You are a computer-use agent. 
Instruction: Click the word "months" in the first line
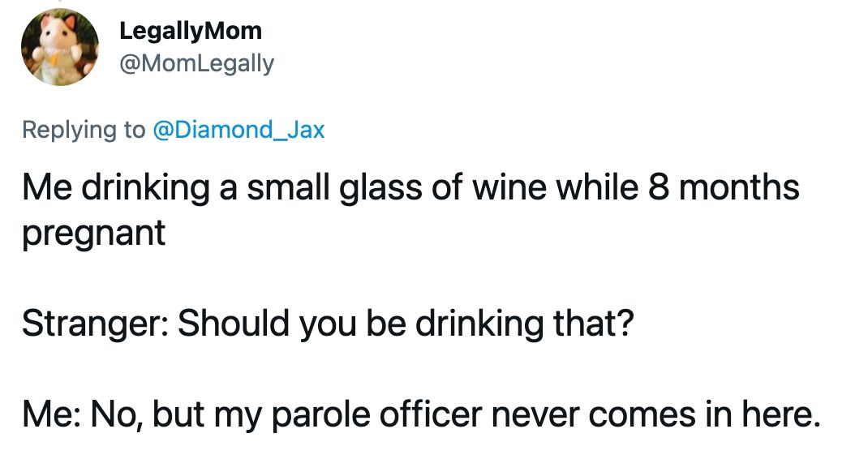(x=739, y=187)
